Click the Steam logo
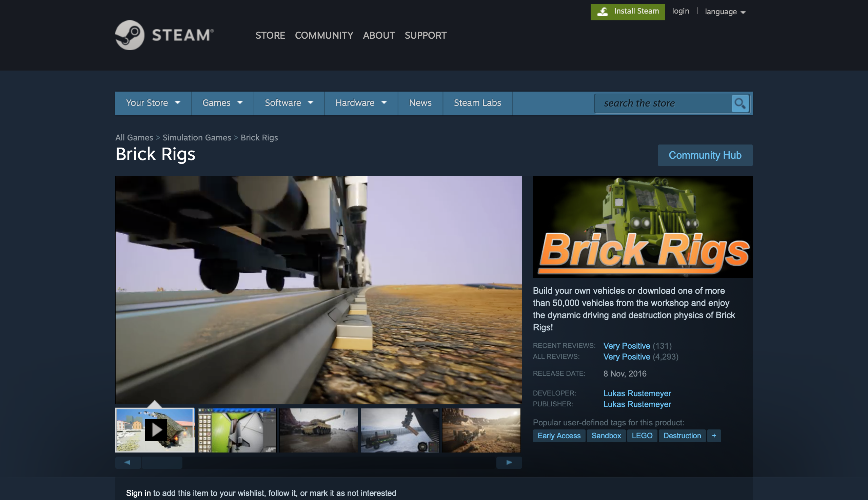 164,35
